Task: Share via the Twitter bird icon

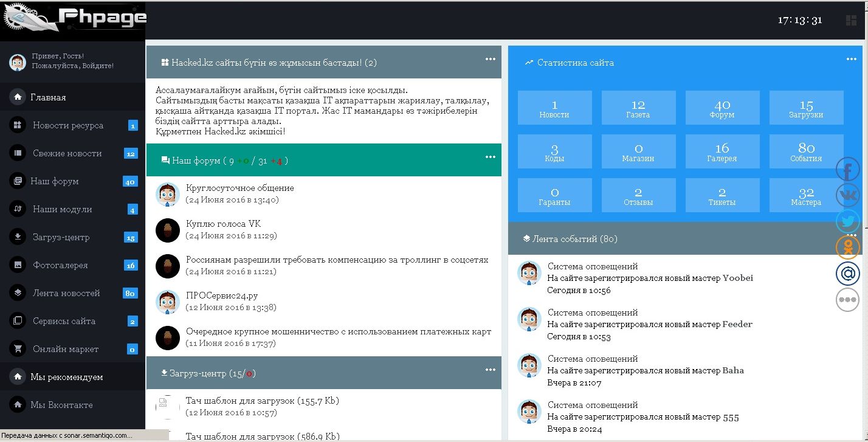Action: [848, 221]
